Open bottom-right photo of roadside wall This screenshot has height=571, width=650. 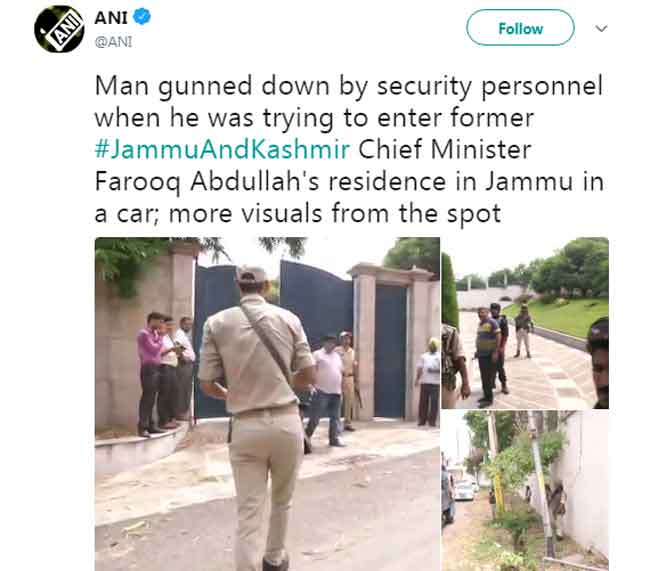[x=525, y=491]
